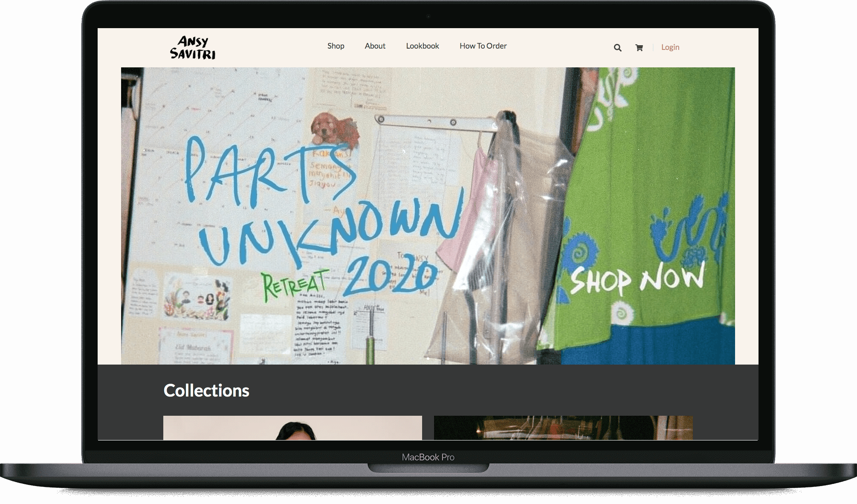
Task: Open the Shop menu item
Action: pyautogui.click(x=336, y=46)
